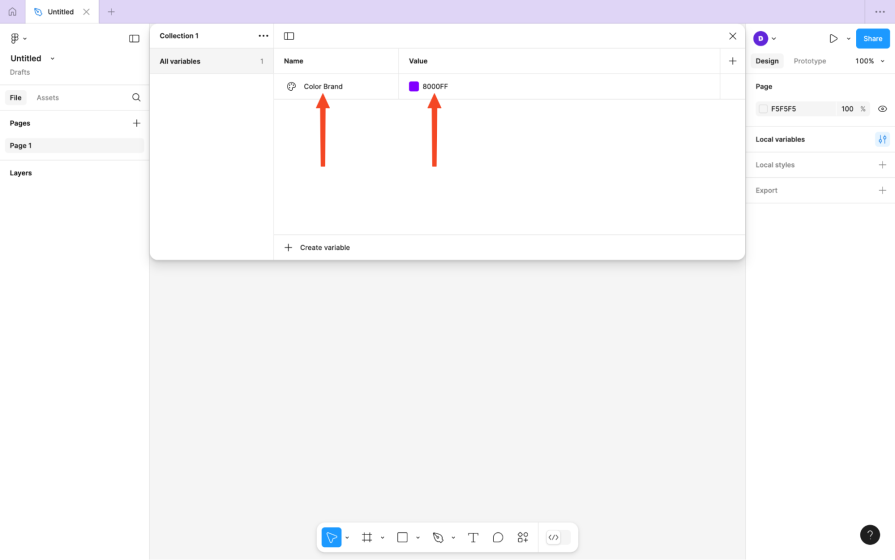This screenshot has height=560, width=895.
Task: Open the top-right more options ellipsis
Action: pos(880,12)
